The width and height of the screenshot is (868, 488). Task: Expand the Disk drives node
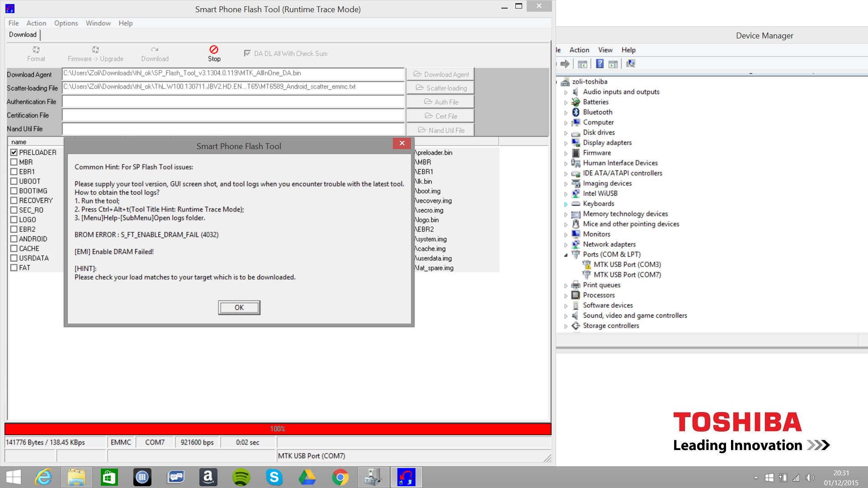click(566, 133)
